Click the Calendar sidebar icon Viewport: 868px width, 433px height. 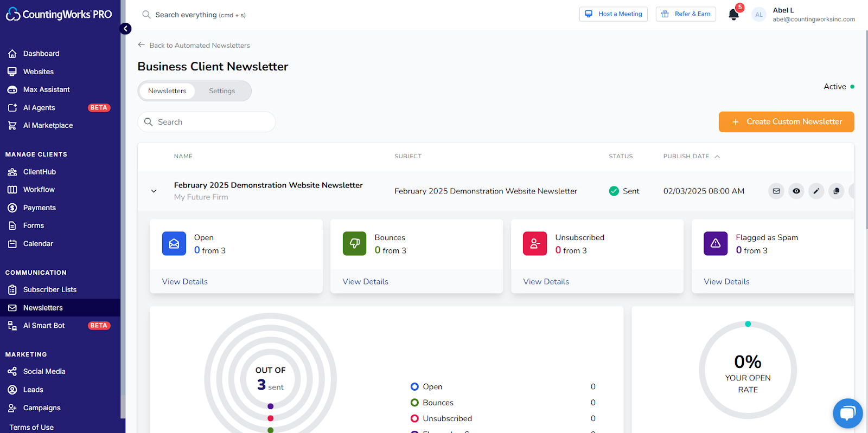[x=12, y=244]
